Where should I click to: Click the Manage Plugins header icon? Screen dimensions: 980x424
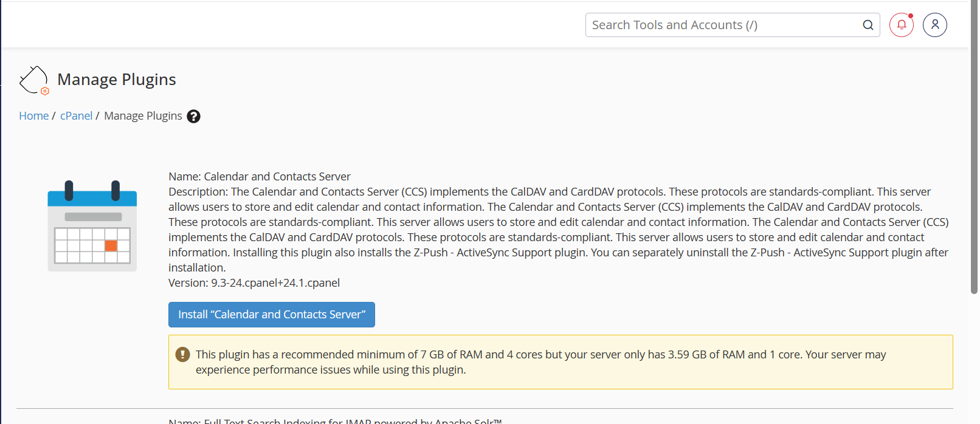(33, 80)
